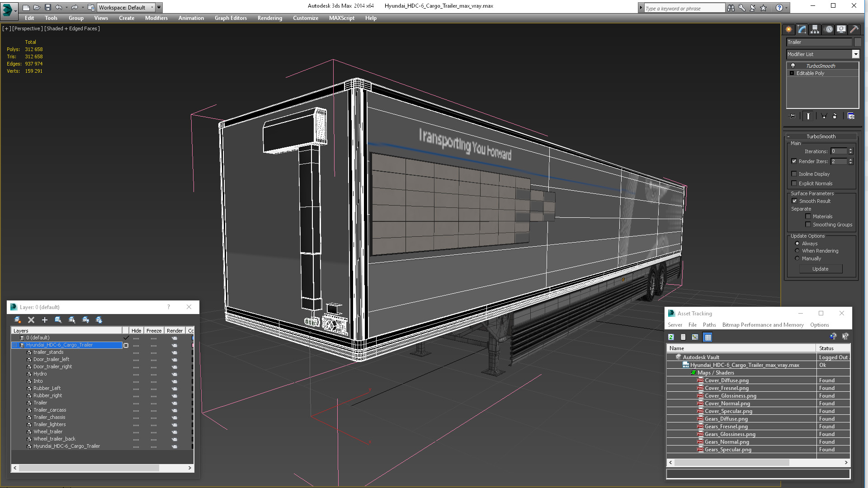Select Wheel_trailer_back in layer list

(54, 439)
